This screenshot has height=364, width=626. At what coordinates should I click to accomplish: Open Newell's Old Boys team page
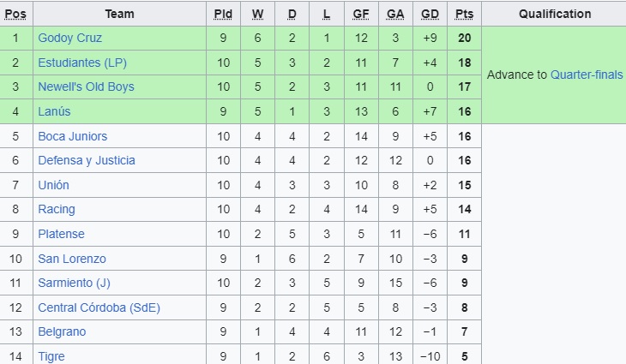click(86, 87)
